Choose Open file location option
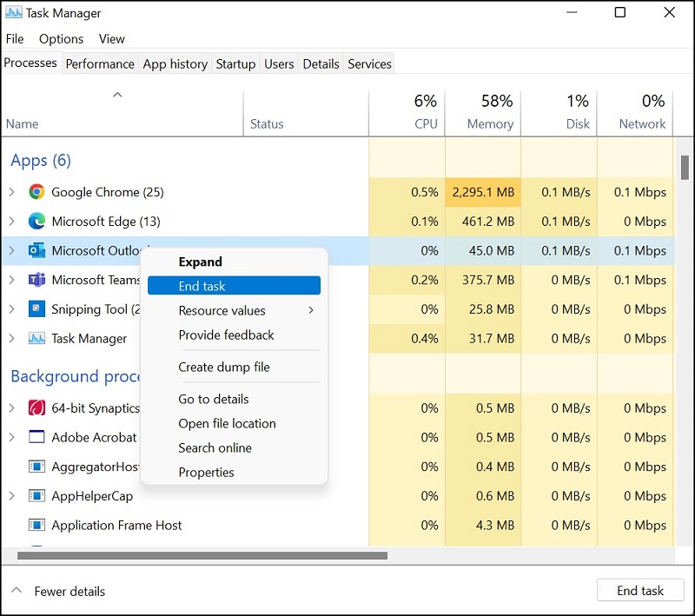This screenshot has width=695, height=616. 234,423
